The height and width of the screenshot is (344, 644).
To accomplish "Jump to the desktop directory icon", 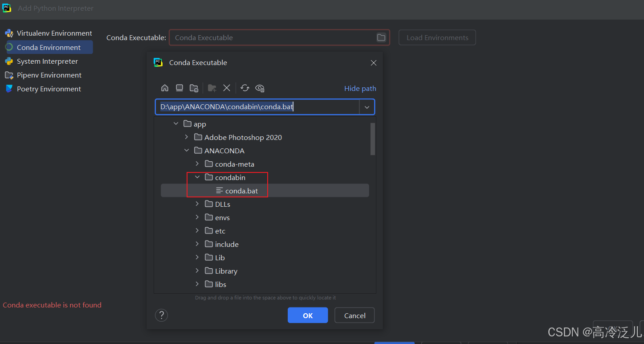I will point(179,88).
